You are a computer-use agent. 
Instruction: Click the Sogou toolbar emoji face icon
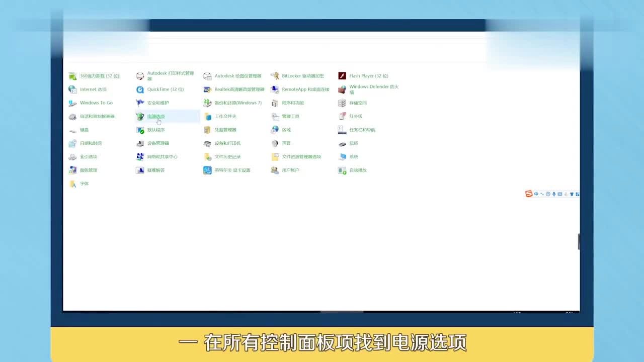pyautogui.click(x=548, y=194)
